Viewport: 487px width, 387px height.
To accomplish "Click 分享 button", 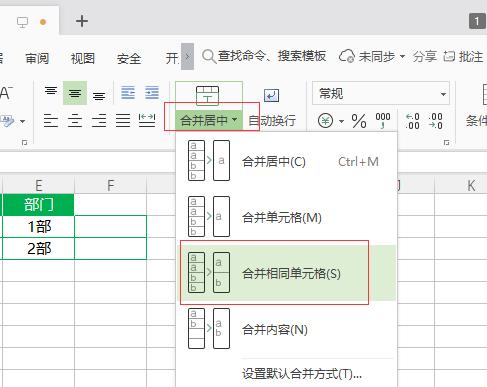I will point(425,56).
